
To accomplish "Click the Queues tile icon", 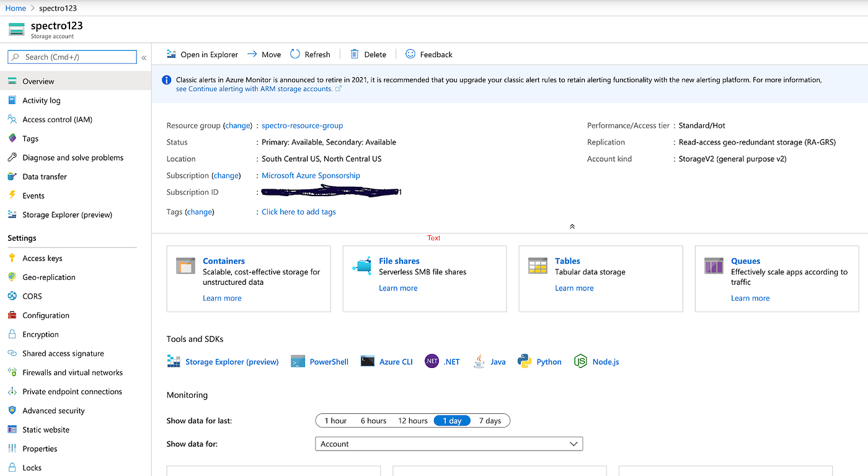I will (714, 266).
